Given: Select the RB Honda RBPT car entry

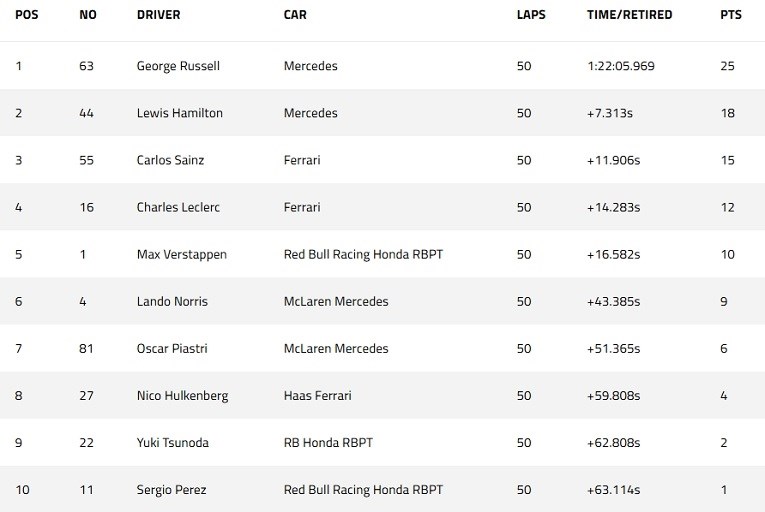Looking at the screenshot, I should (328, 443).
